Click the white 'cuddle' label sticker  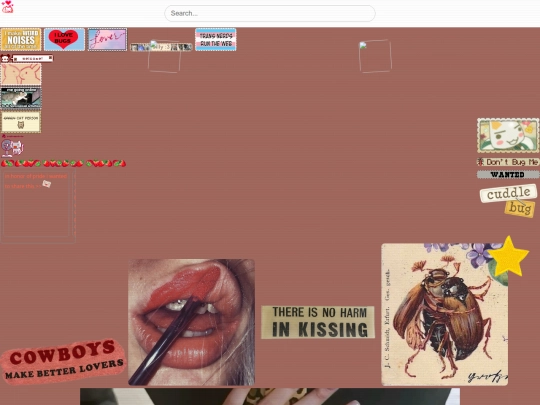508,194
